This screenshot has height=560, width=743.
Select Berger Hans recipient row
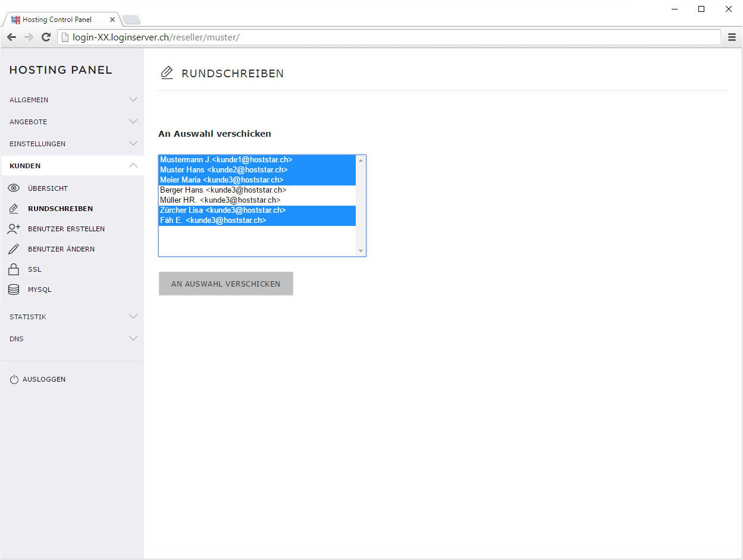coord(257,190)
